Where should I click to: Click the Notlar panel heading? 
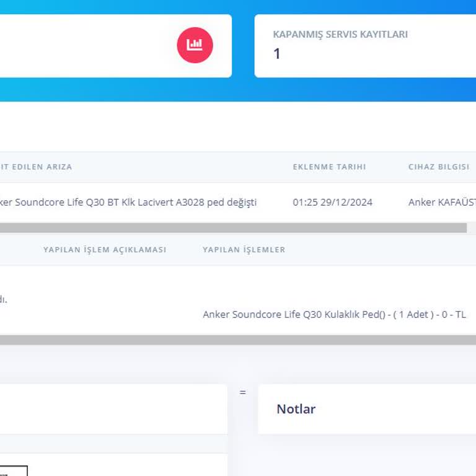(296, 409)
